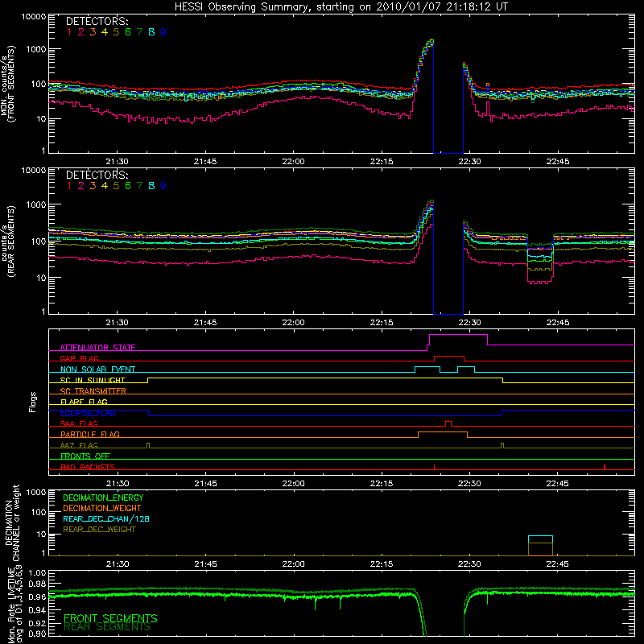Click pink detector 2 in rear segments legend
Viewport: 644px width, 644px height.
tap(81, 186)
